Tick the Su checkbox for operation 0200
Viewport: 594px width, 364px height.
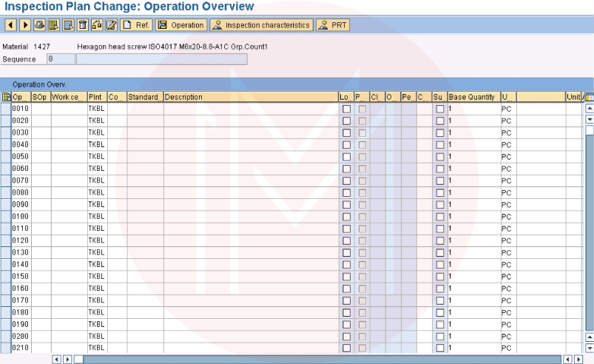tap(440, 337)
